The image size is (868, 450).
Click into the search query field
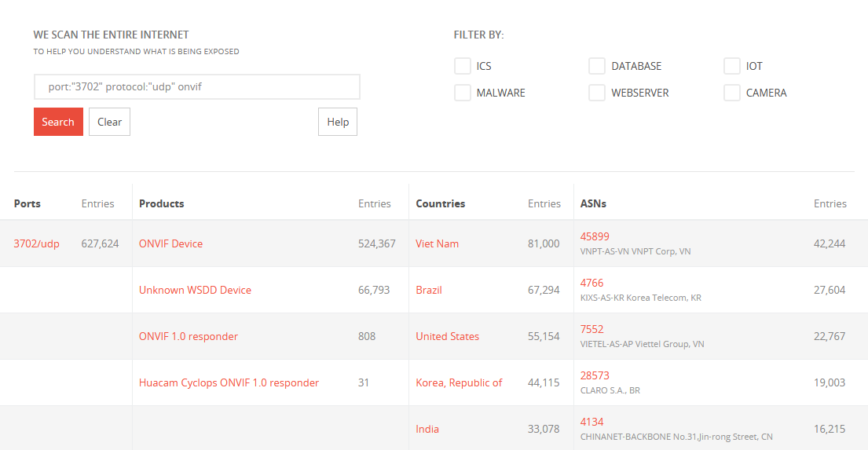click(x=196, y=87)
